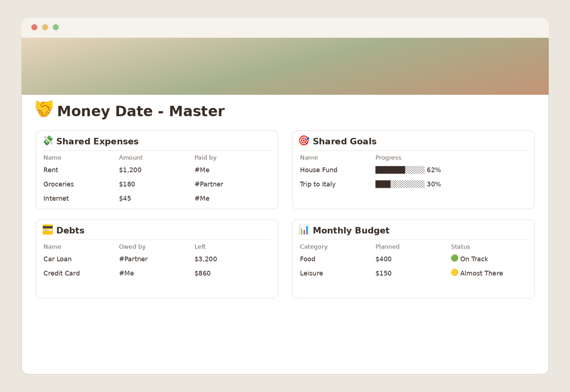Click the Almost There status text
The height and width of the screenshot is (392, 570).
[x=482, y=273]
